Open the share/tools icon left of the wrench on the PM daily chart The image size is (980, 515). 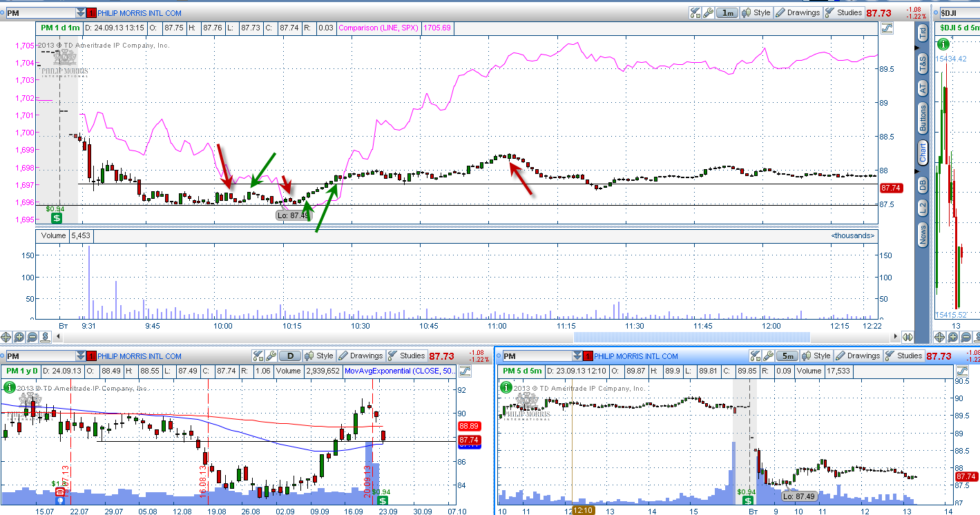258,356
